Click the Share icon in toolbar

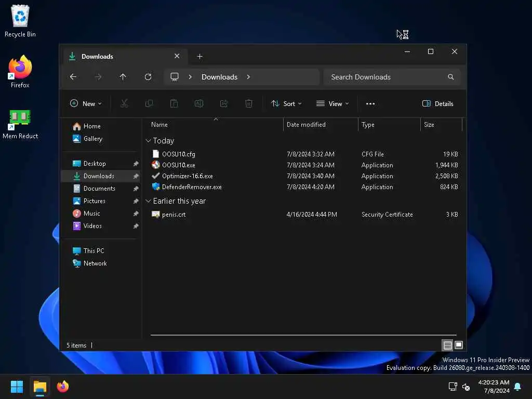pos(224,103)
